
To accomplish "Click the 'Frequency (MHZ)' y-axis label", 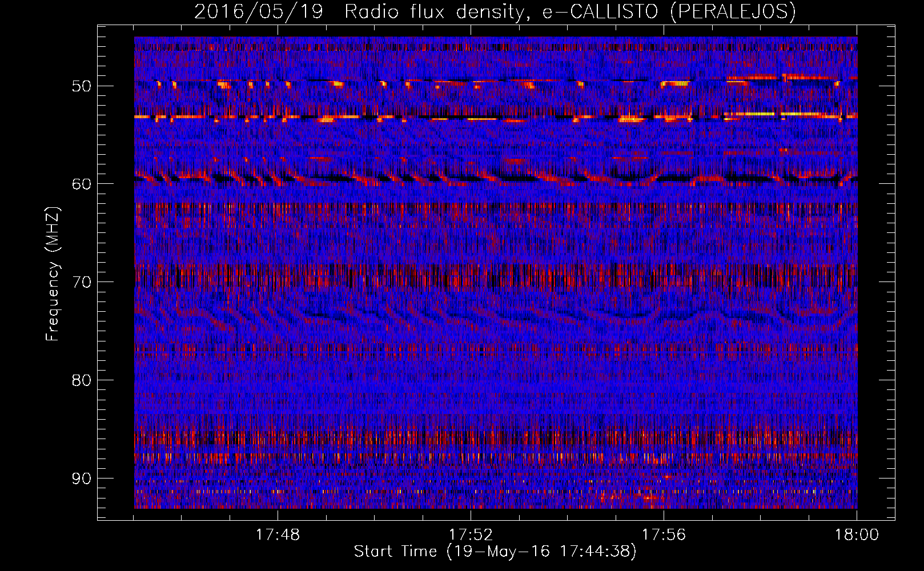I will tap(53, 274).
